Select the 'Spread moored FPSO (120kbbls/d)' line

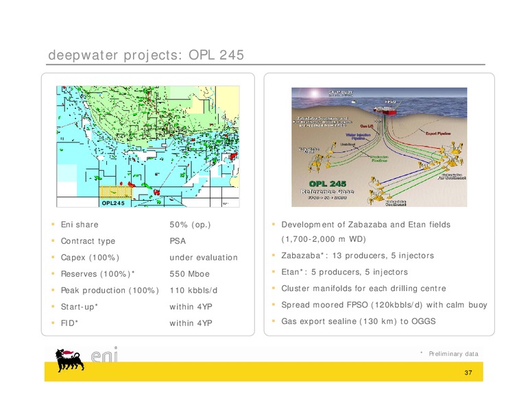click(384, 305)
